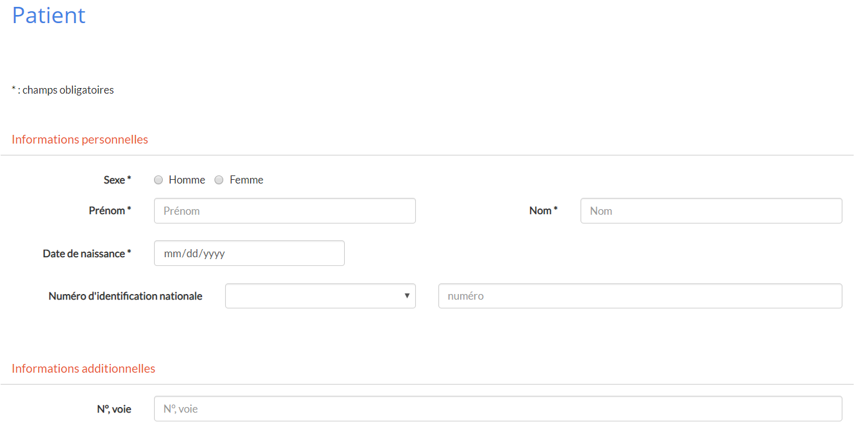Select the "Femme" radio button
Image resolution: width=868 pixels, height=432 pixels.
pos(219,180)
